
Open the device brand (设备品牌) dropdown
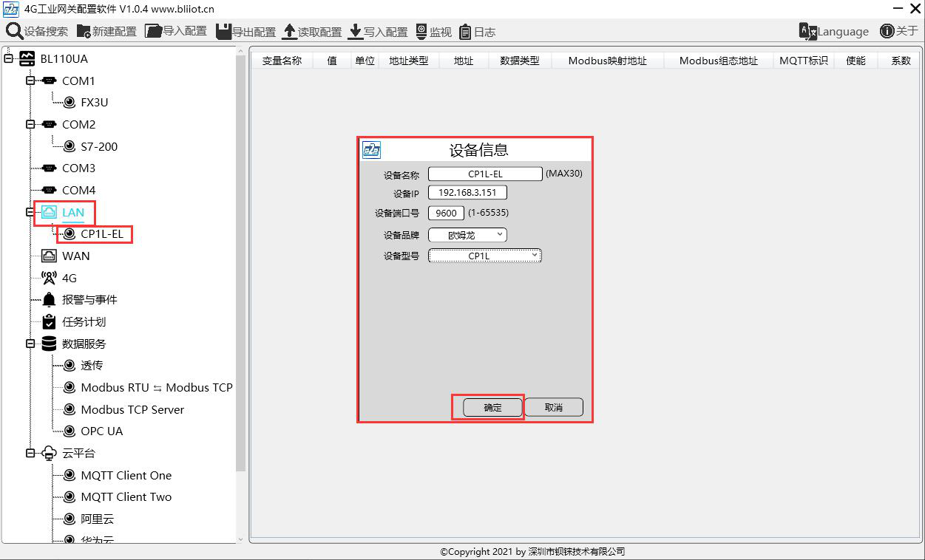[467, 235]
